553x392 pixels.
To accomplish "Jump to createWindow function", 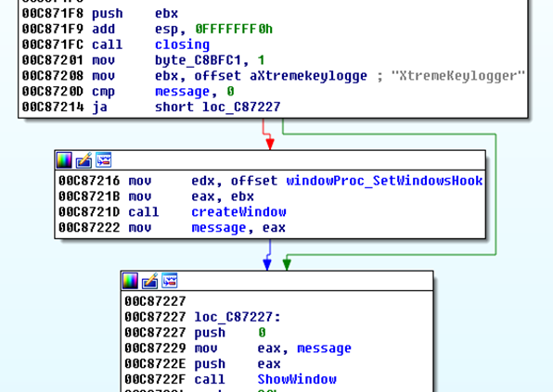I will [238, 212].
